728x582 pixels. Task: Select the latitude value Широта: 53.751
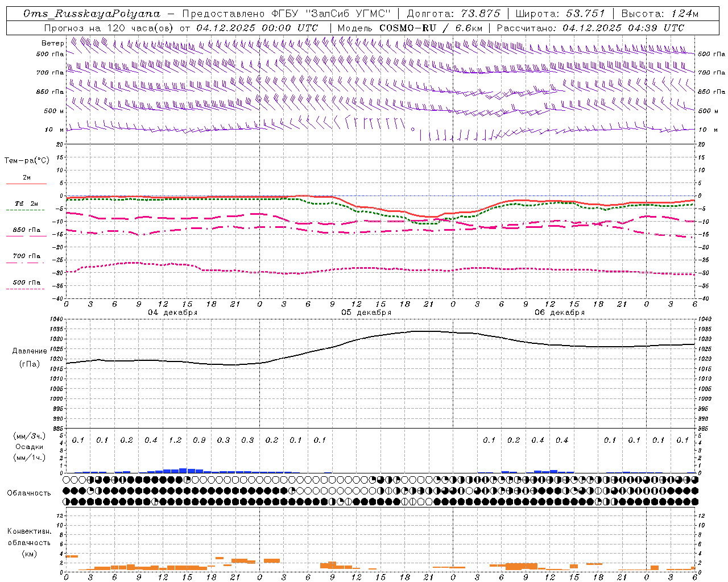pyautogui.click(x=560, y=14)
